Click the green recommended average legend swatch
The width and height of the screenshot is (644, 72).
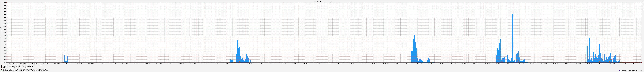tap(2, 71)
